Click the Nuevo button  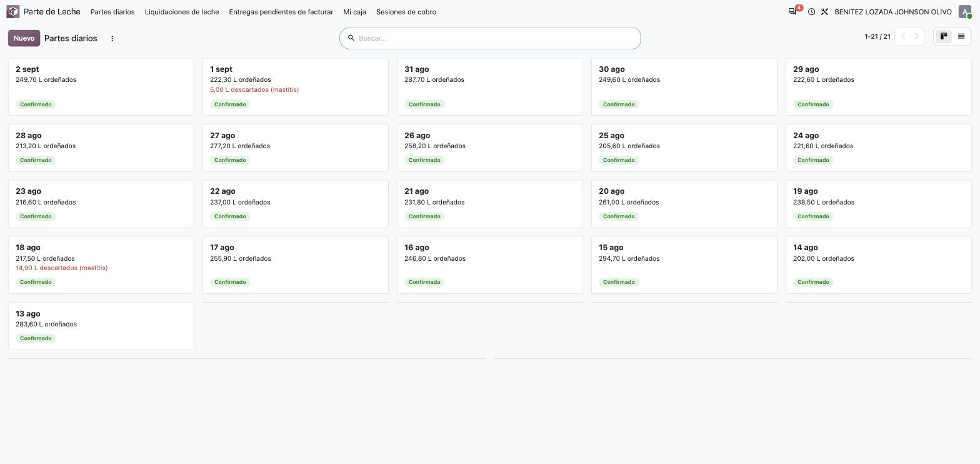[x=24, y=38]
